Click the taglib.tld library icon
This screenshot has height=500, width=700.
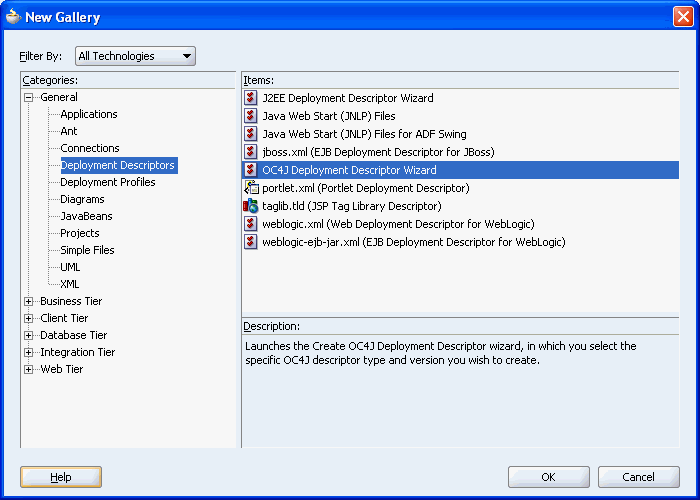250,206
